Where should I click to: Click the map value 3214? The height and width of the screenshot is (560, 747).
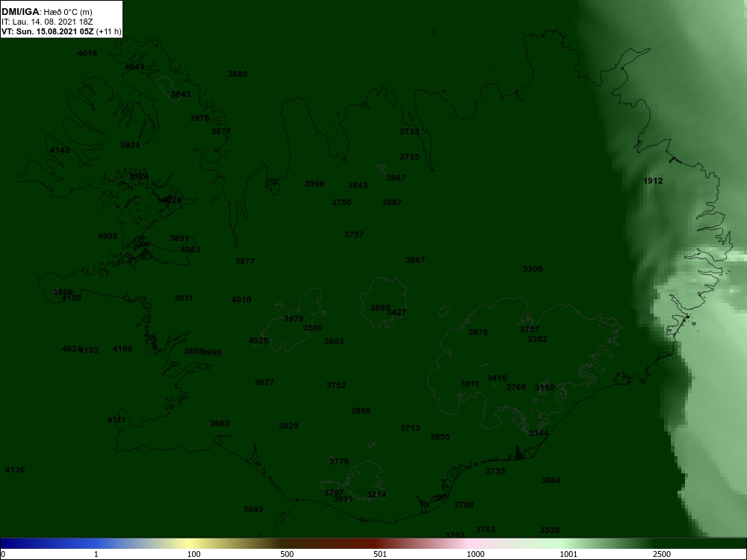pos(376,495)
